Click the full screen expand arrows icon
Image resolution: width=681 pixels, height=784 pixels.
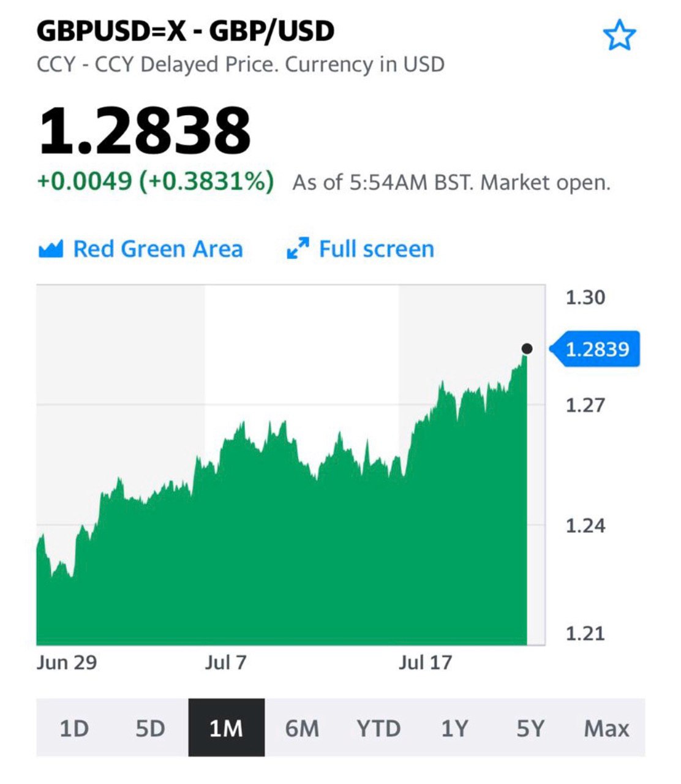point(298,249)
